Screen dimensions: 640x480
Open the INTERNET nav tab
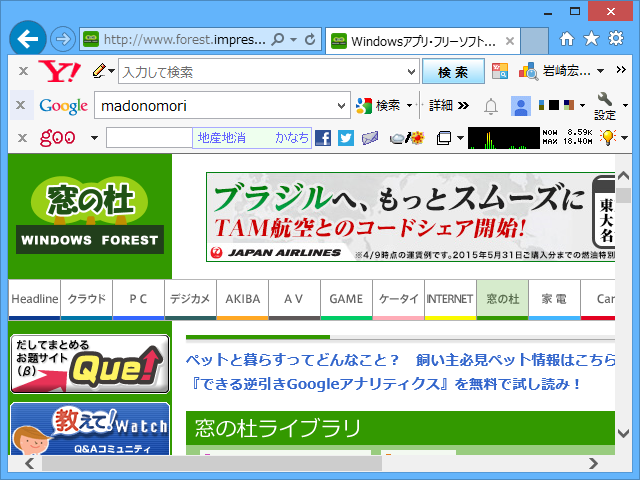point(450,299)
